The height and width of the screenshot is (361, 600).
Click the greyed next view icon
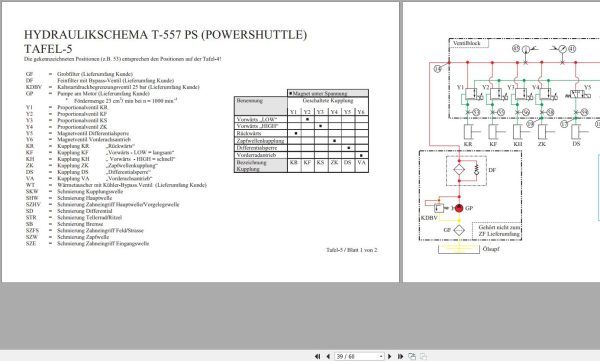pyautogui.click(x=423, y=356)
